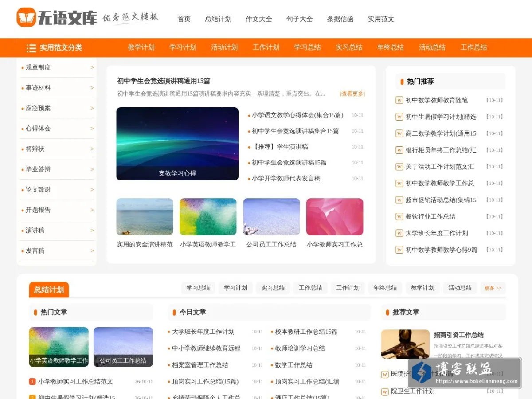The image size is (532, 399).
Task: Open the 初中学生会竞选演讲稿通用15篇 headline
Action: pos(164,81)
